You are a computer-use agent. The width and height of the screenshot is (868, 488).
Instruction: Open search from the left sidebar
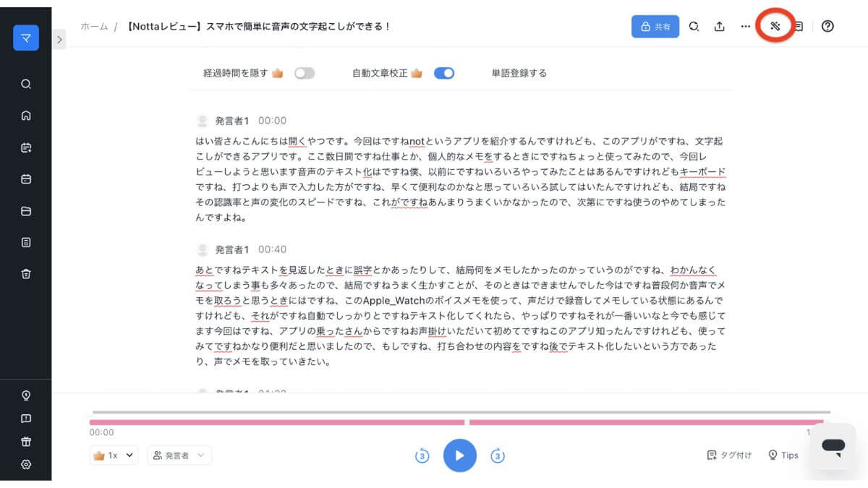pos(26,84)
